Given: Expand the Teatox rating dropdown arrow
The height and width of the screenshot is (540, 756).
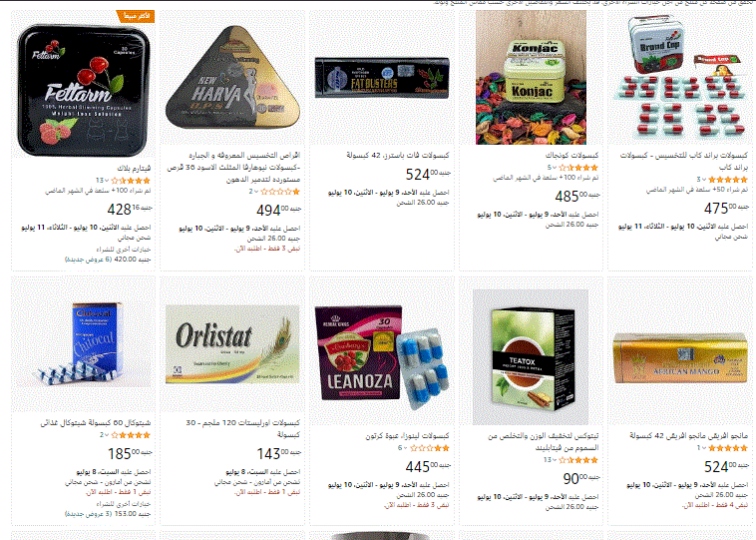Looking at the screenshot, I should point(555,460).
